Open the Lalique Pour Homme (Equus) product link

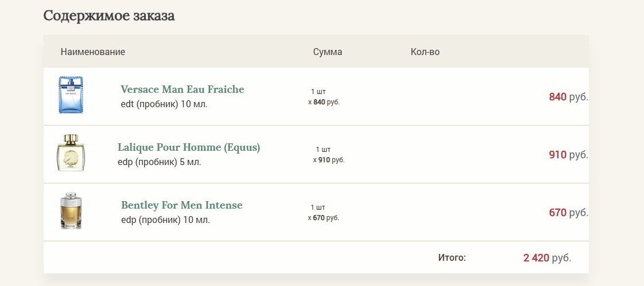pyautogui.click(x=189, y=147)
